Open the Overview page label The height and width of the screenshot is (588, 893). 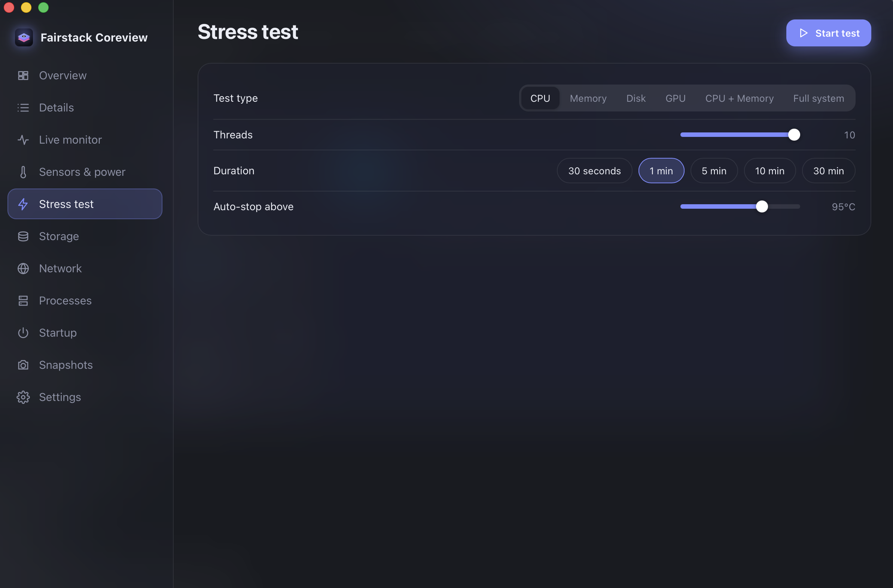(63, 76)
